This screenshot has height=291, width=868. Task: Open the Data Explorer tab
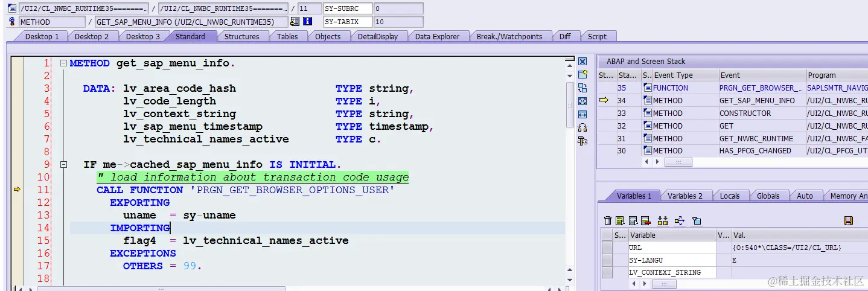click(x=437, y=36)
